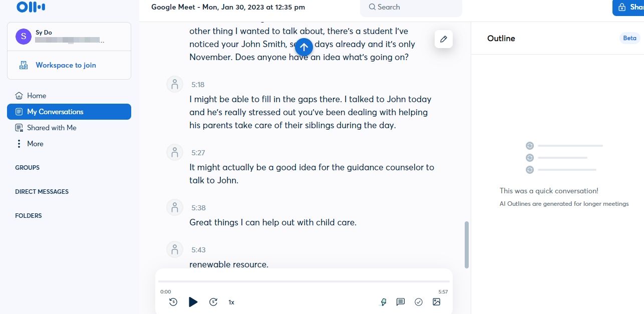
Task: Click the Otter logo in the top-left
Action: pyautogui.click(x=30, y=7)
